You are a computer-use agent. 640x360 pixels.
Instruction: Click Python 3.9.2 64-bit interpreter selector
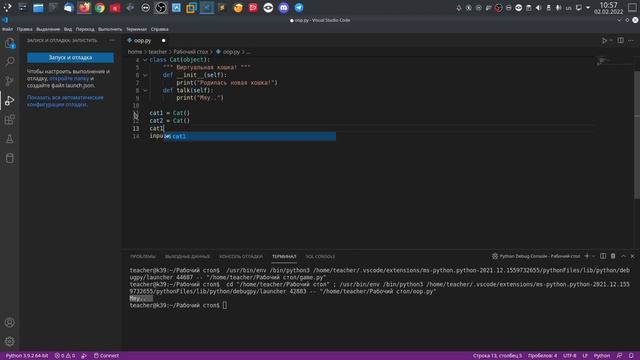point(27,356)
